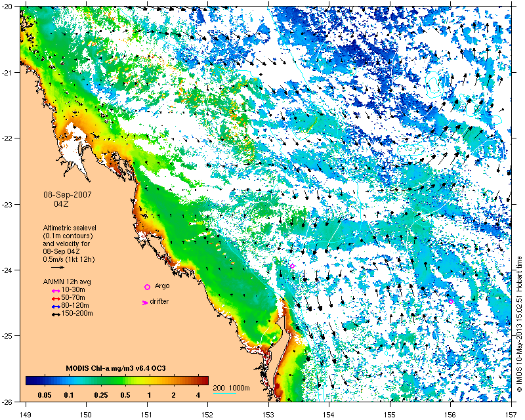Click the latitude axis label -24
Viewport: 525px width, 420px height.
click(8, 270)
